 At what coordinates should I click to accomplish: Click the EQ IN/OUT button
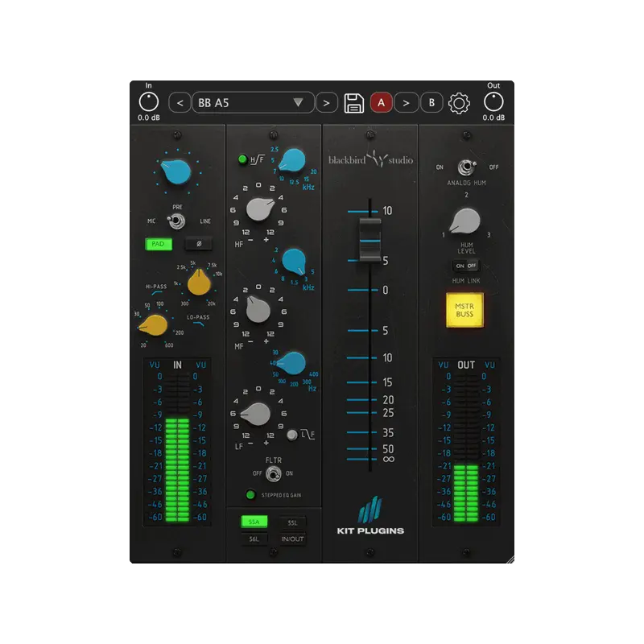pos(292,539)
